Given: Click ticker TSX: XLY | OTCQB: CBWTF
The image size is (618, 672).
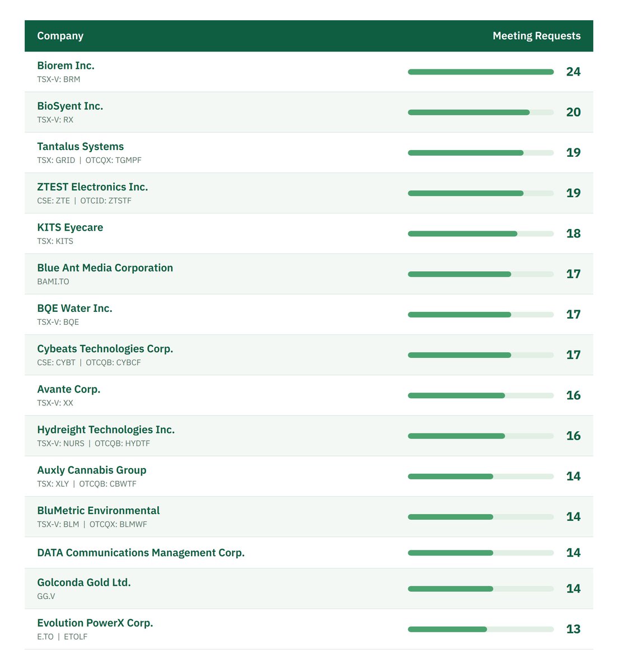Looking at the screenshot, I should (87, 484).
